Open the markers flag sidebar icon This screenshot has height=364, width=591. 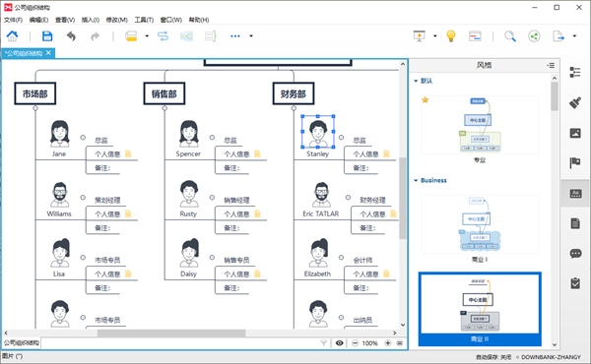click(575, 163)
